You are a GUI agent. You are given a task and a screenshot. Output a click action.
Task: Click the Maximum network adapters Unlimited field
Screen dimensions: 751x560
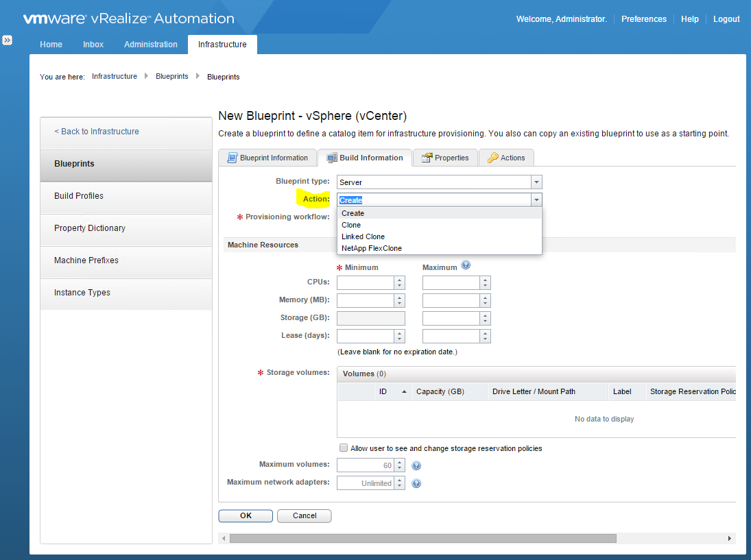click(x=366, y=483)
